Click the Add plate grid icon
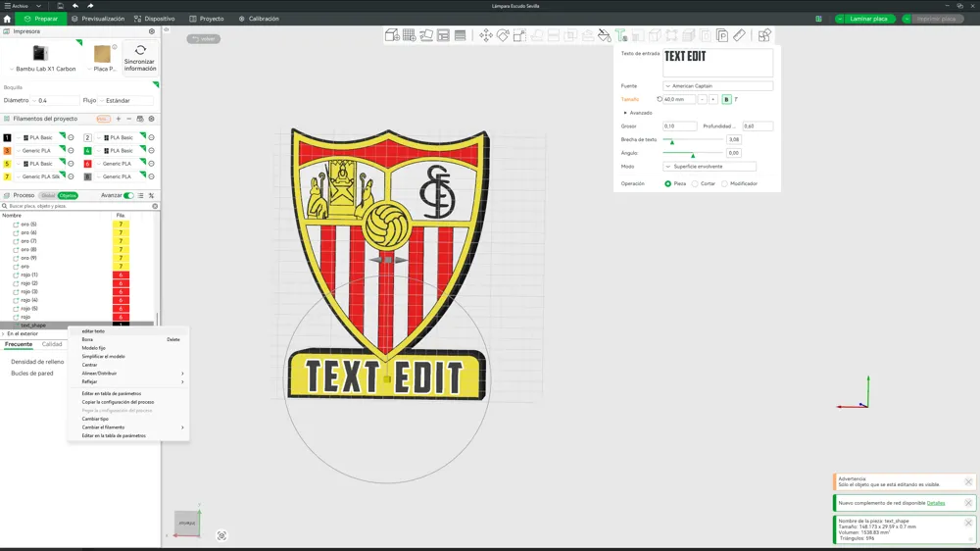This screenshot has width=980, height=551. pos(410,35)
